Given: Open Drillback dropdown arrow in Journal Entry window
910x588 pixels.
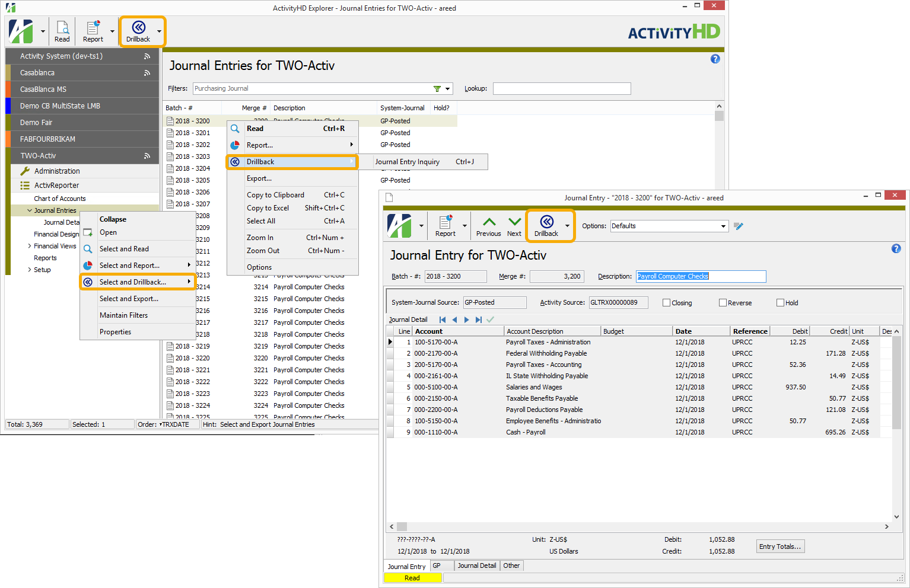Looking at the screenshot, I should (567, 226).
